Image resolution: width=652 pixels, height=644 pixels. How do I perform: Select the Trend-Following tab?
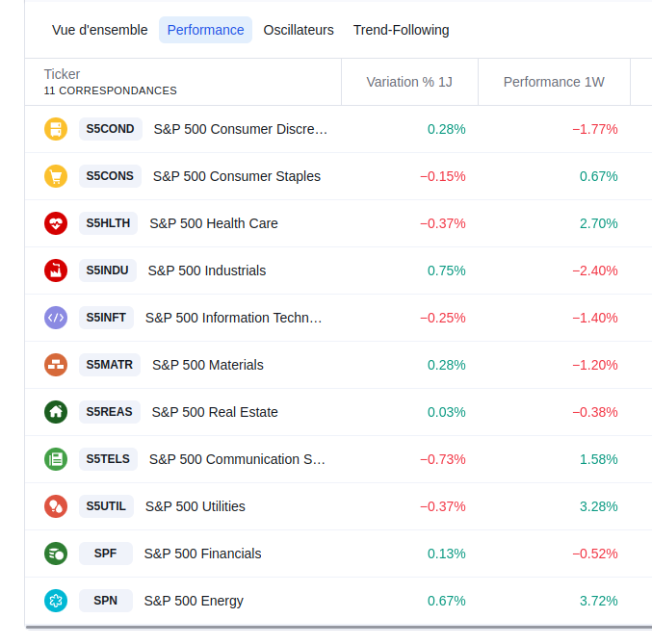click(x=401, y=30)
